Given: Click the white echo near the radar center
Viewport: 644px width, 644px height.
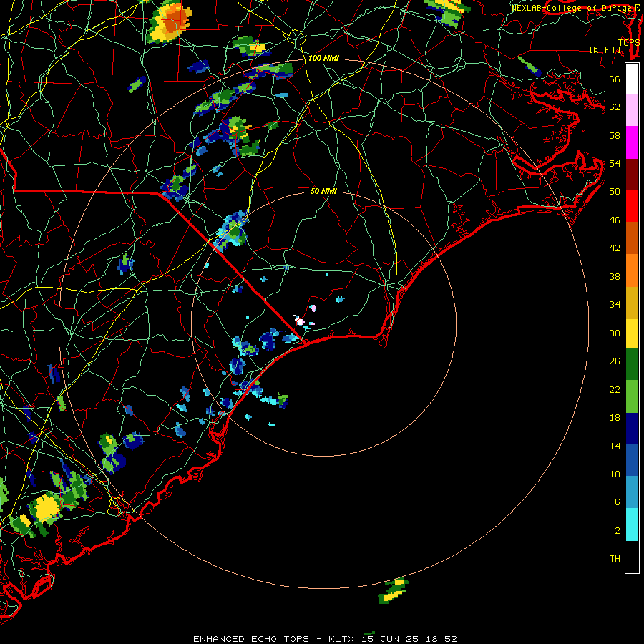Looking at the screenshot, I should point(301,321).
